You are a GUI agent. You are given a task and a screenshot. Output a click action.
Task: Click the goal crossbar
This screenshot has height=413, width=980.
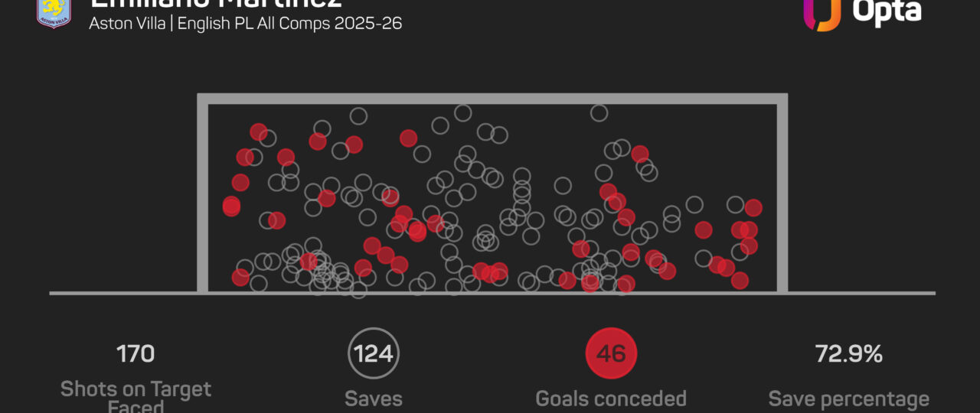coord(492,99)
